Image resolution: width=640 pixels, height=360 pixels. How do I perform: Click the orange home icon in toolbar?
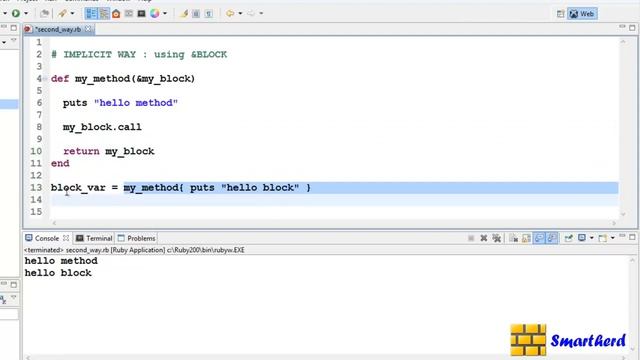pos(116,14)
